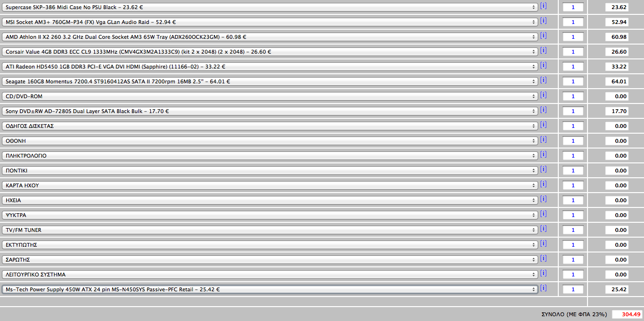Open the ΕΚΤΥΠΩΤΗΣ dropdown
Viewport: 644px width, 321px height.
point(270,245)
